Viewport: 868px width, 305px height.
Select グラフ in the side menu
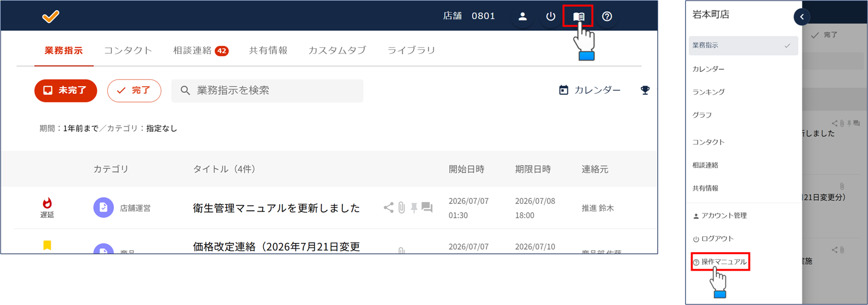click(702, 115)
